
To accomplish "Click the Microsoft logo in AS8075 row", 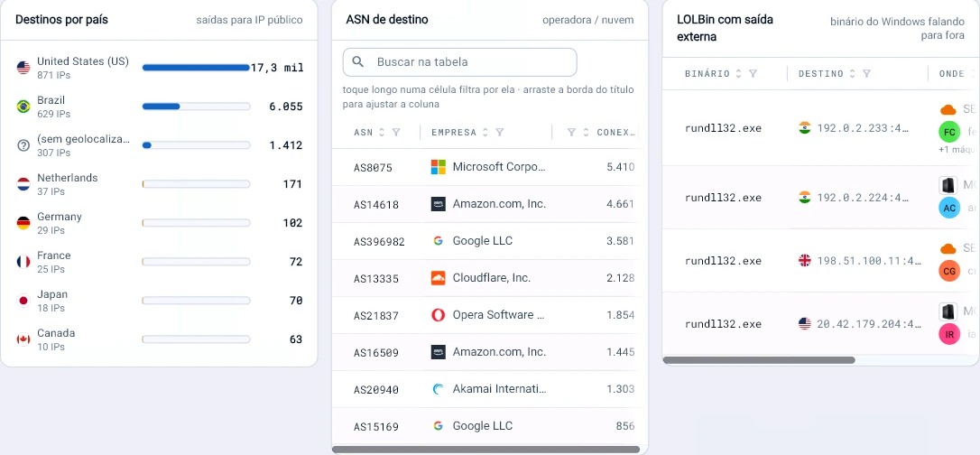I will (439, 167).
